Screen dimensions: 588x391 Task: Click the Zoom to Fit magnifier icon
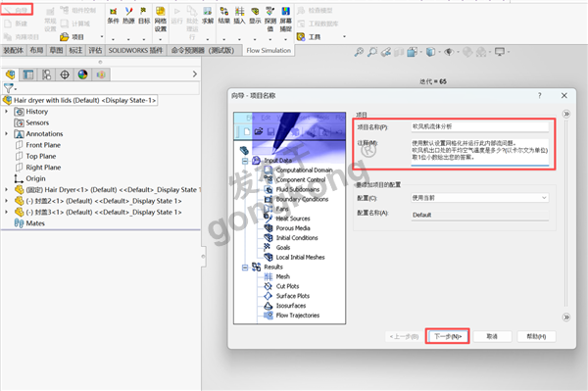click(359, 52)
